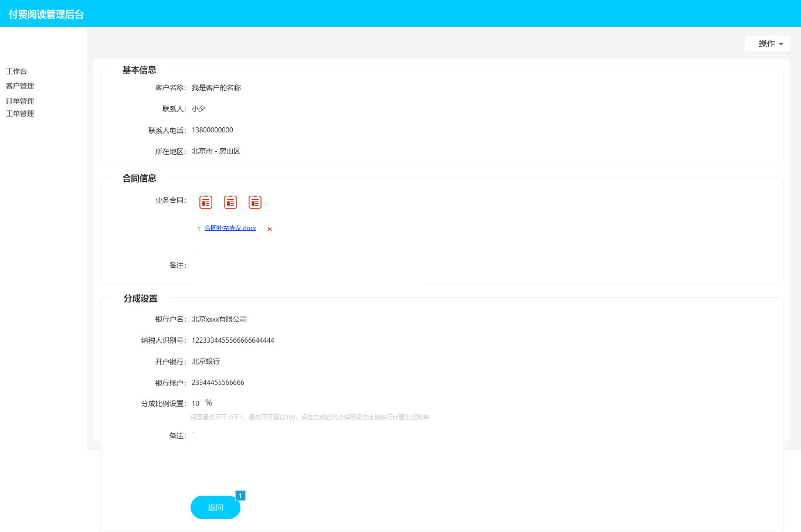Select the contact name 小夕
Viewport: 801px width, 532px height.
(x=199, y=109)
